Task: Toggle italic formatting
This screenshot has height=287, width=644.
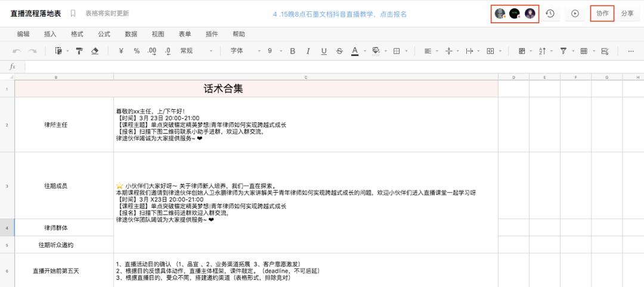Action: 308,51
